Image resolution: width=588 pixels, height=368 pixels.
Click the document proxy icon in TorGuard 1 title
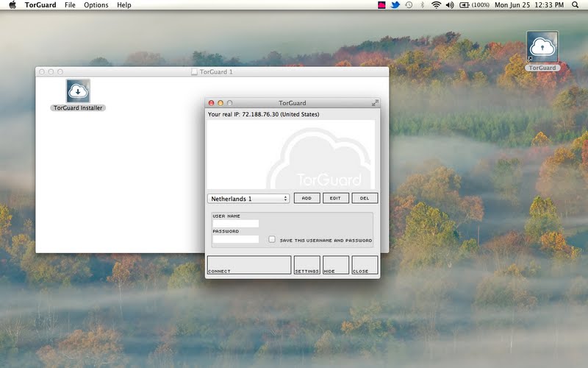point(194,71)
